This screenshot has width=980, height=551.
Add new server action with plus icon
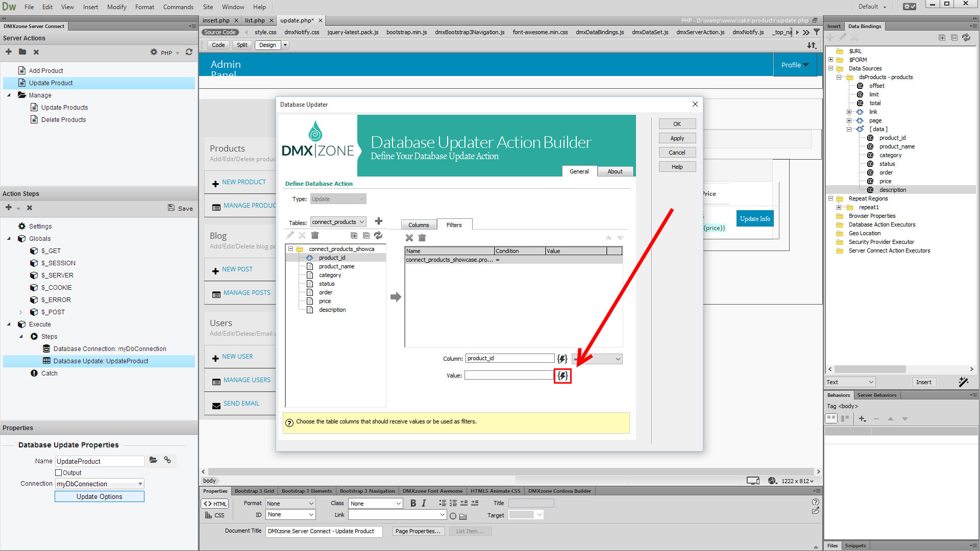coord(9,52)
